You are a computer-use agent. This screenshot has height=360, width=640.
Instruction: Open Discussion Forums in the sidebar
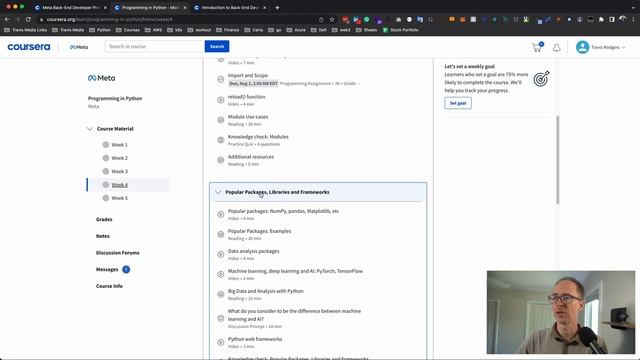118,253
